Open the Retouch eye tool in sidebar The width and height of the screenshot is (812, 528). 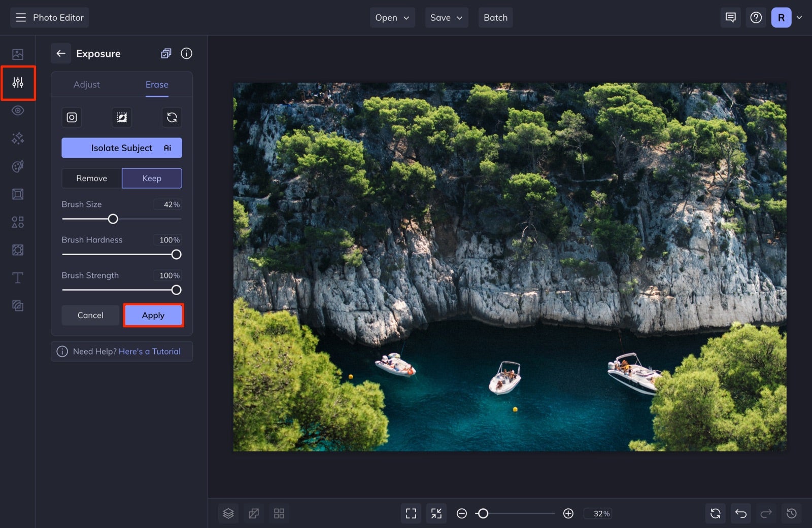[x=18, y=110]
